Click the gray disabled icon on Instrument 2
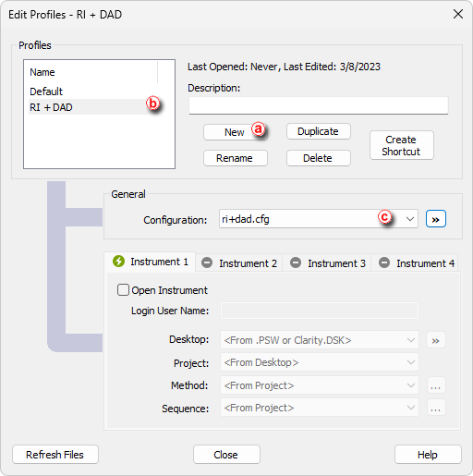Image resolution: width=473 pixels, height=476 pixels. pos(207,262)
